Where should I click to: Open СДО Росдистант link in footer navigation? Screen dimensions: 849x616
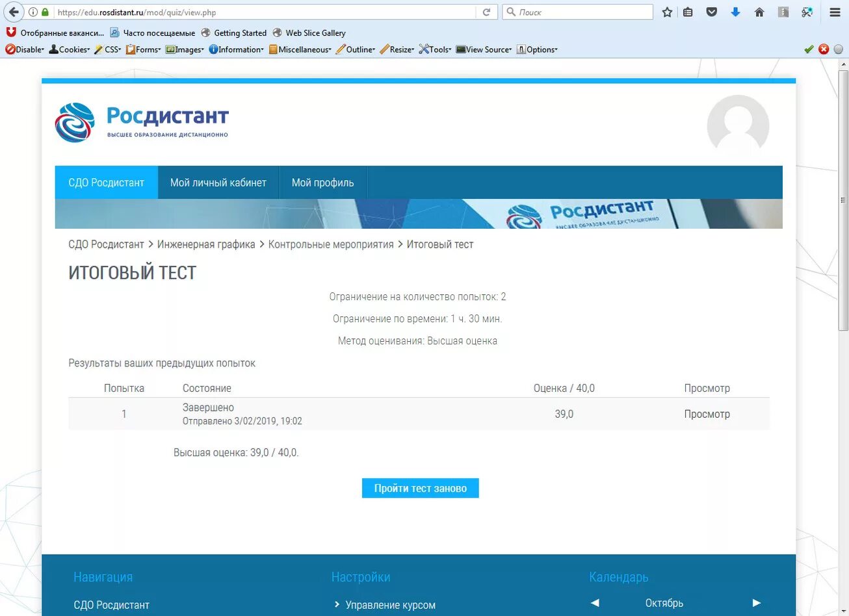tap(111, 605)
